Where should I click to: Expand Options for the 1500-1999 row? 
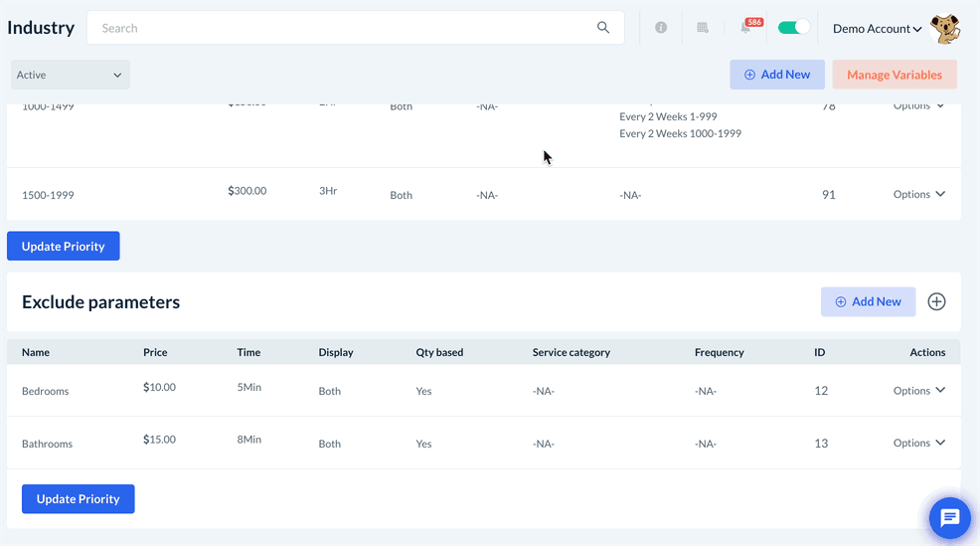[x=918, y=194]
